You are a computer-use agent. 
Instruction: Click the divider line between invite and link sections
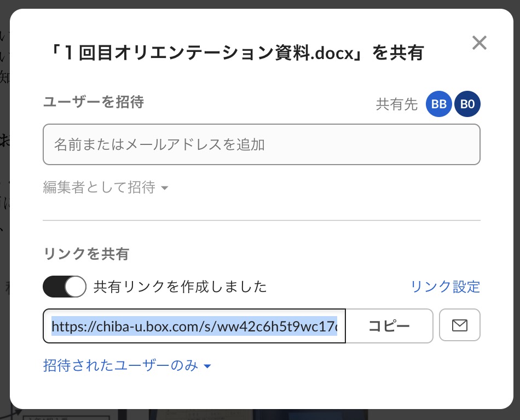click(261, 220)
